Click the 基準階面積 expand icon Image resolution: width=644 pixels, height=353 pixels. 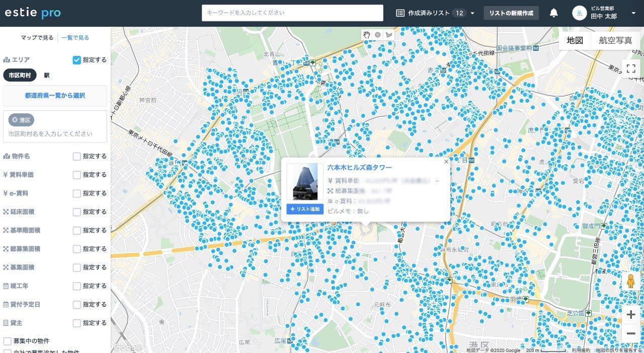click(6, 231)
